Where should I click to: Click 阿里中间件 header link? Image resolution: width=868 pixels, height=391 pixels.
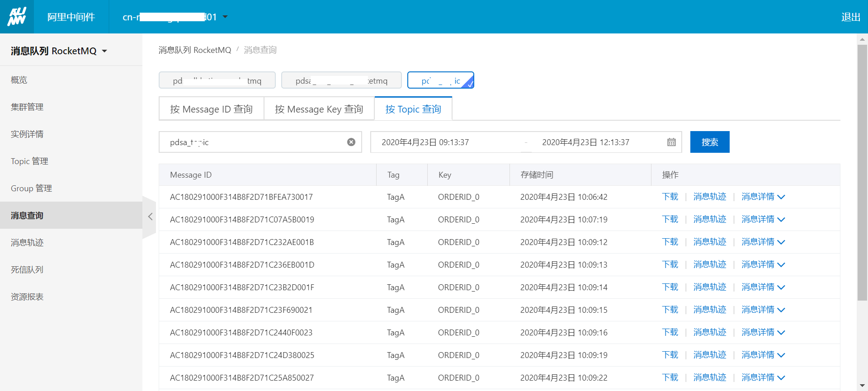click(x=71, y=17)
